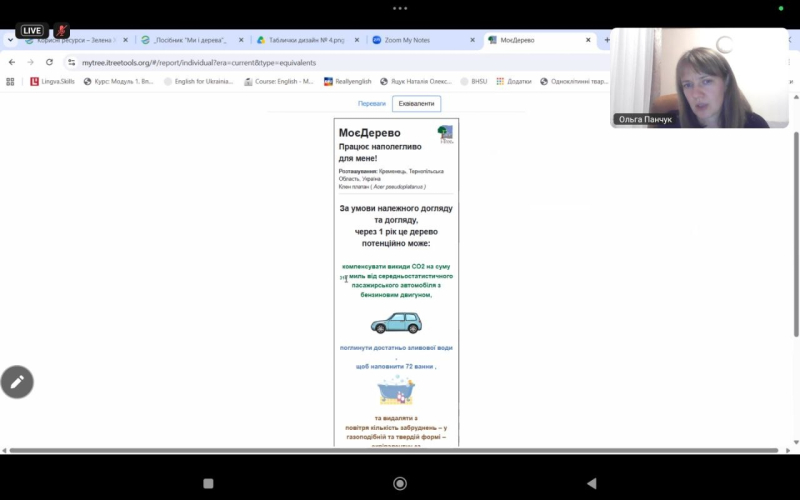Click the horizontal scrollbar at page bottom
The width and height of the screenshot is (800, 500).
point(393,451)
